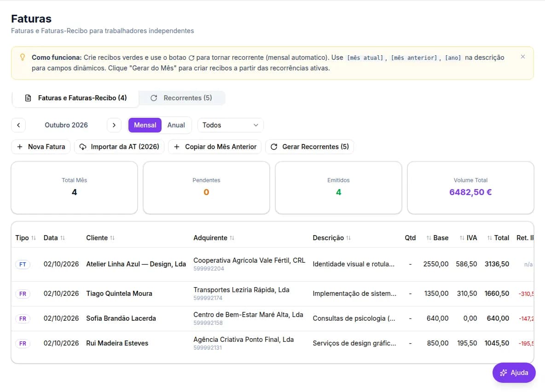
Task: Click the FR badge of Tiago Quintela Moura
Action: [23, 294]
